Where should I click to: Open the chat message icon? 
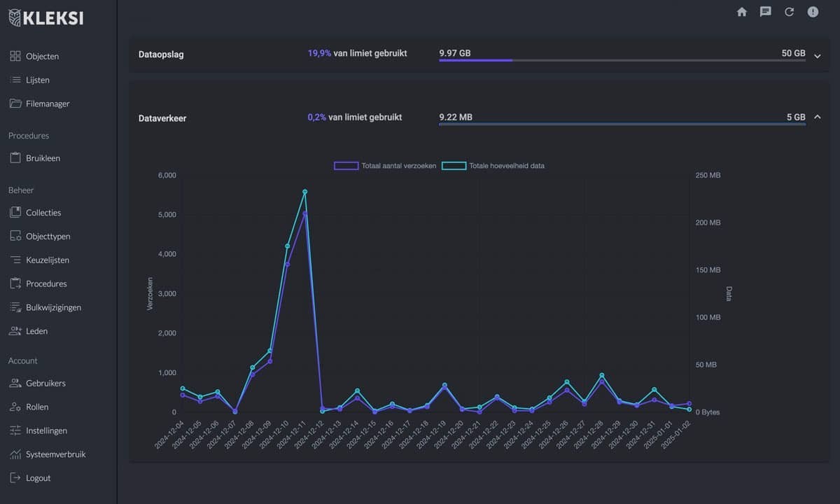pos(766,12)
